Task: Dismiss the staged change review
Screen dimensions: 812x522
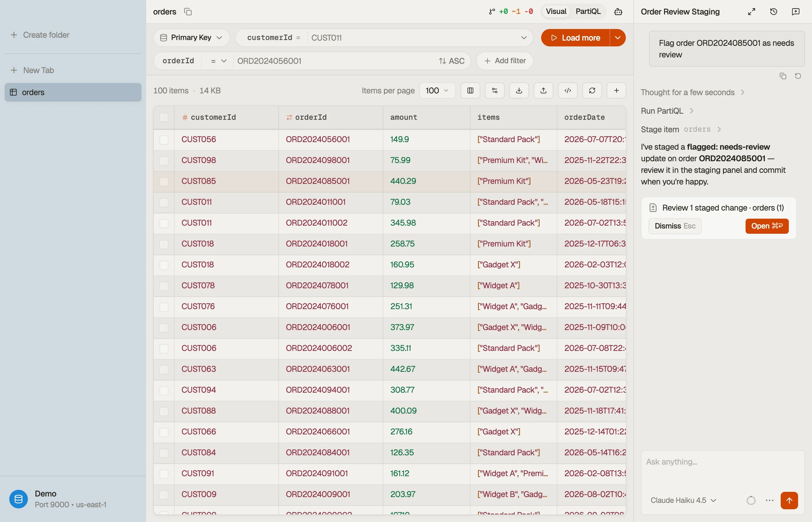Action: coord(675,226)
